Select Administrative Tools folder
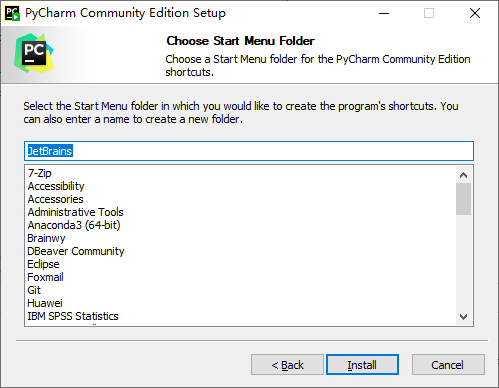This screenshot has width=499, height=388. coord(75,212)
